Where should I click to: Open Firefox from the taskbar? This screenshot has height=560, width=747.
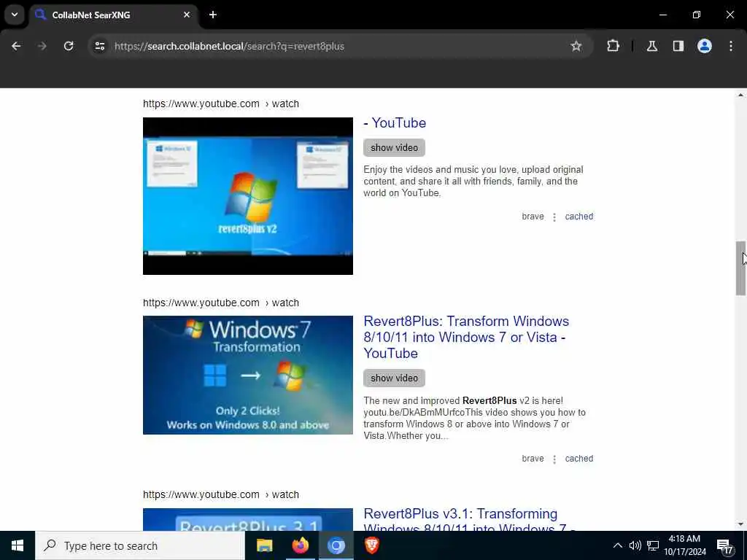click(x=300, y=545)
